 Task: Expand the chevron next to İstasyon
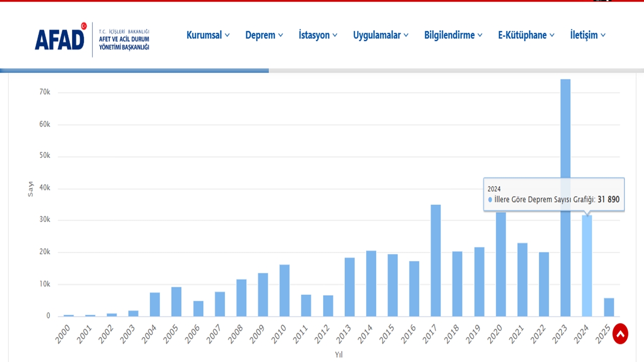[x=335, y=35]
